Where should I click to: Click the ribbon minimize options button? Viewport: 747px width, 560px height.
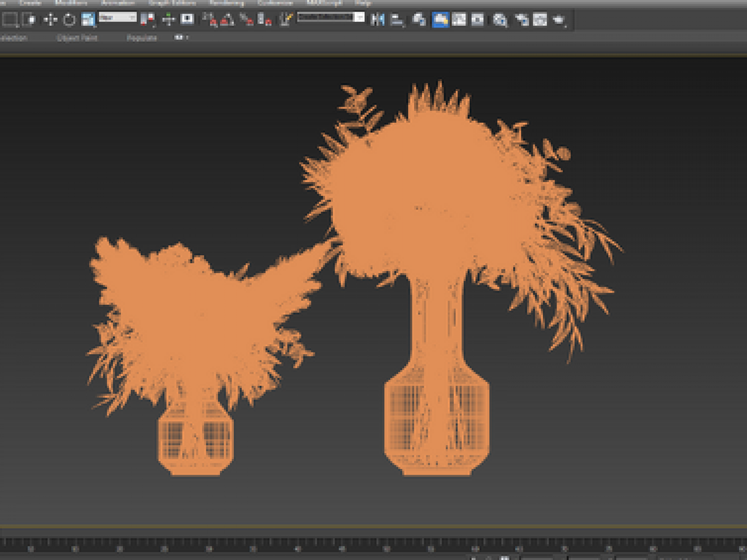181,37
